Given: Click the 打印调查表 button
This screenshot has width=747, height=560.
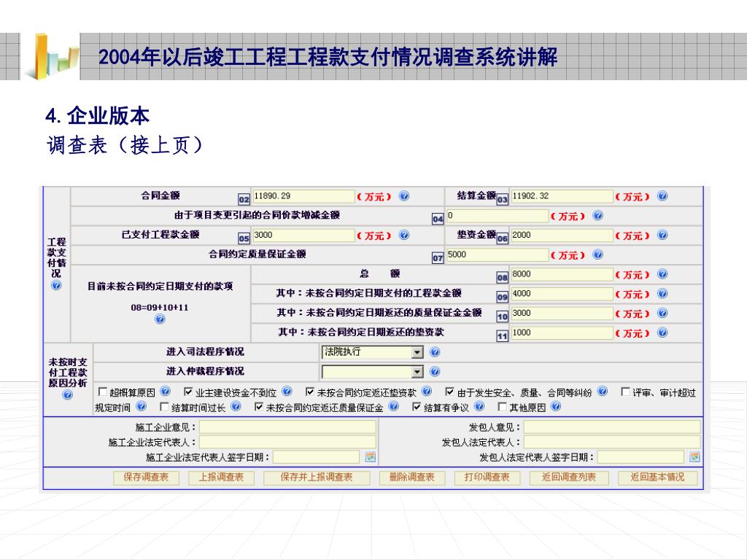Looking at the screenshot, I should [x=487, y=477].
